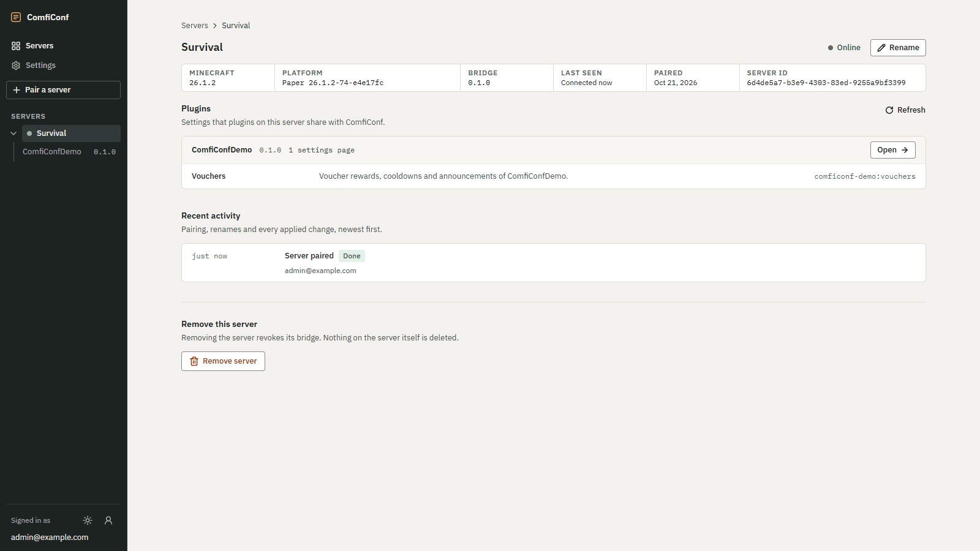Collapse the Survival server tree chevron
The width and height of the screenshot is (980, 551).
[x=13, y=133]
